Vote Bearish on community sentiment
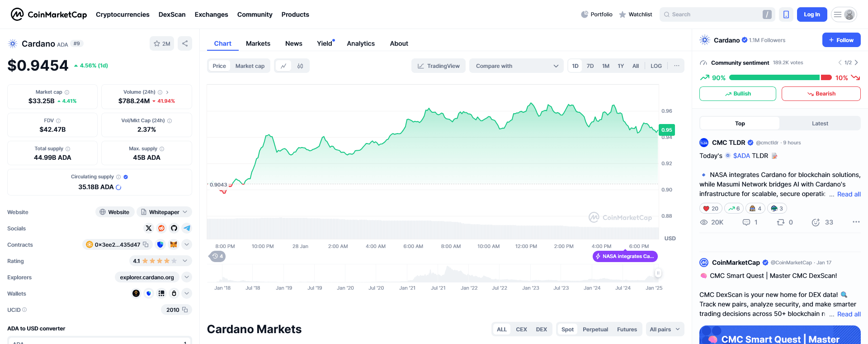 [x=821, y=94]
